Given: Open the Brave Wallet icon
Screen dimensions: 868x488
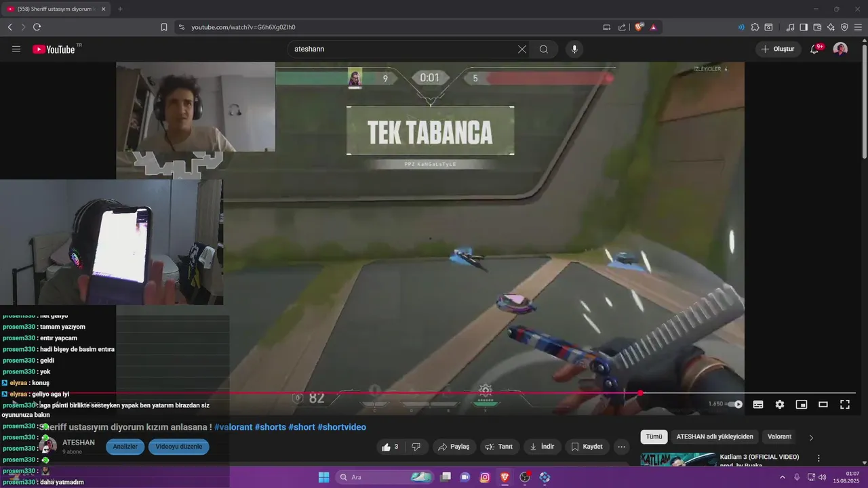Looking at the screenshot, I should point(817,27).
